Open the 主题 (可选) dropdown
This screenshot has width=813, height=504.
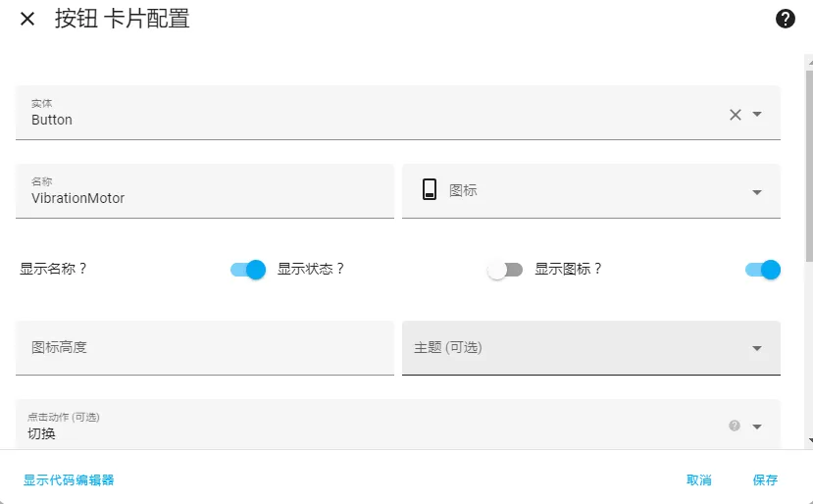coord(591,348)
